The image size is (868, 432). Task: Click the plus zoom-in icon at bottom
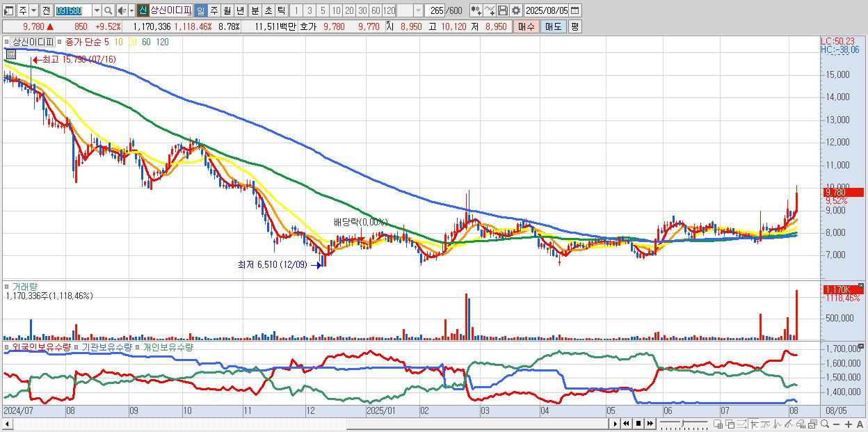click(x=848, y=424)
